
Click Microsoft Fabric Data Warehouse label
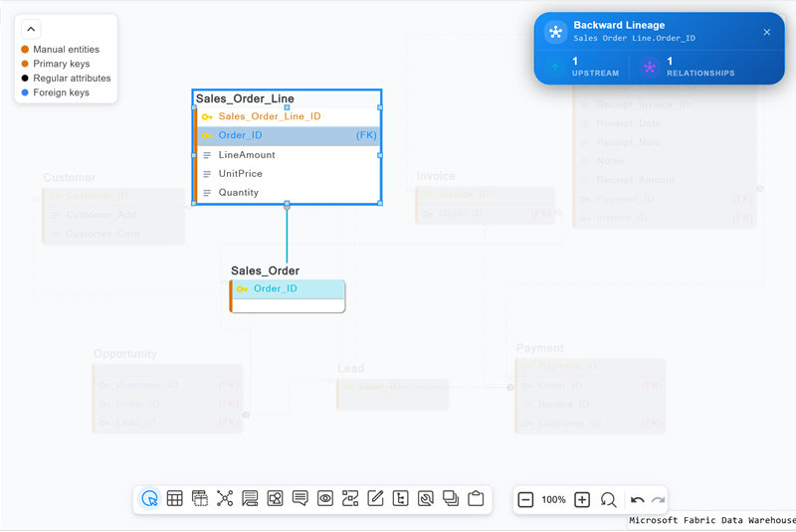pyautogui.click(x=712, y=520)
